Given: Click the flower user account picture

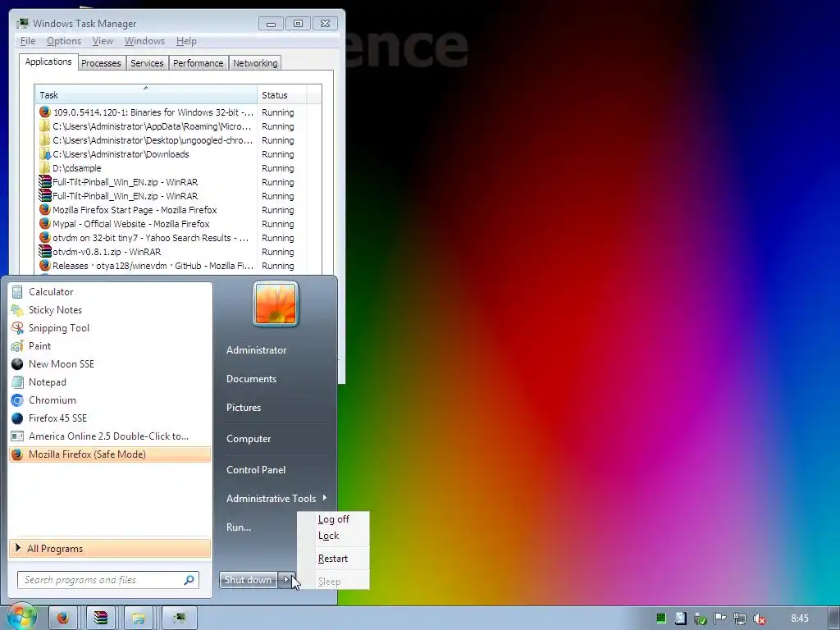Looking at the screenshot, I should click(x=276, y=304).
